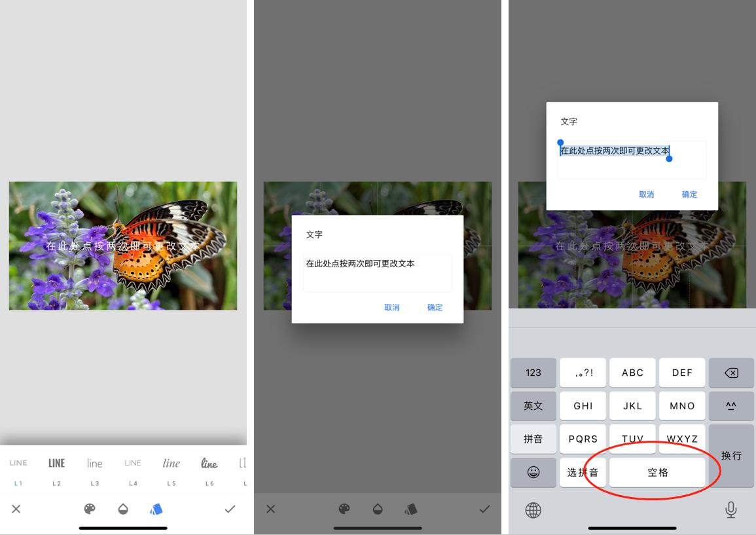Select the L5 italic line text style
756x535 pixels.
pos(171,463)
